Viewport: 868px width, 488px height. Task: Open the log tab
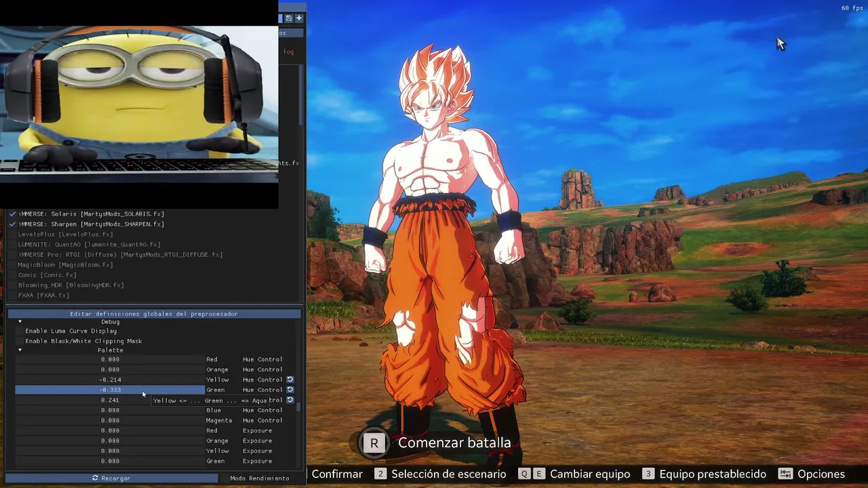pyautogui.click(x=289, y=52)
